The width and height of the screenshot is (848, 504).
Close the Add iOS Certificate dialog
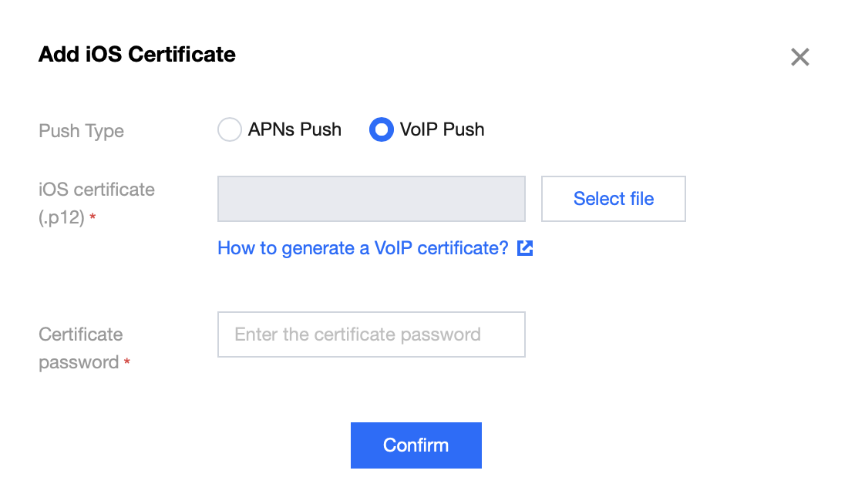pos(799,57)
